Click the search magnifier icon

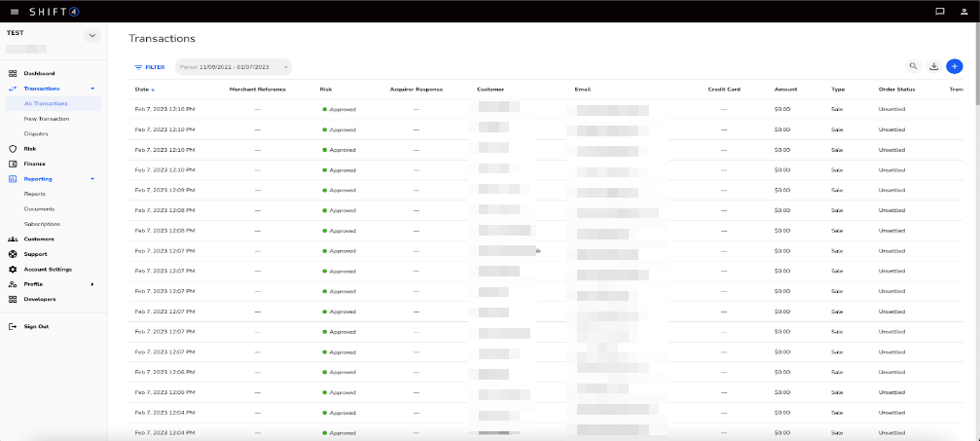pyautogui.click(x=913, y=66)
